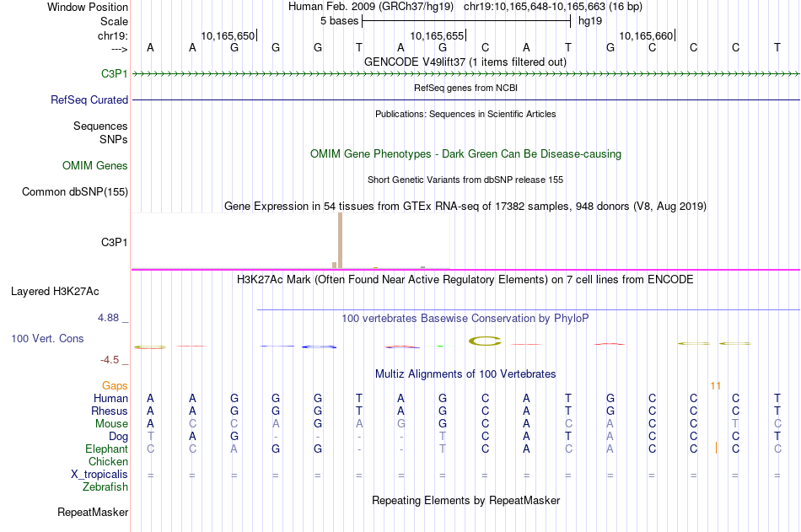801x532 pixels.
Task: Click the Gaps label in the Multiz alignment
Action: [115, 386]
